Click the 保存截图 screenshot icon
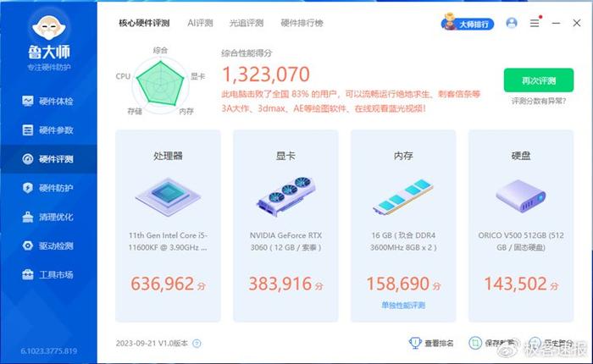The width and height of the screenshot is (593, 364). click(x=475, y=343)
